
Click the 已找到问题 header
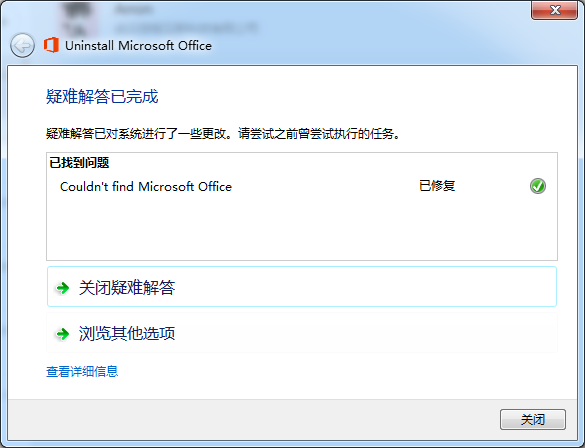pyautogui.click(x=79, y=163)
